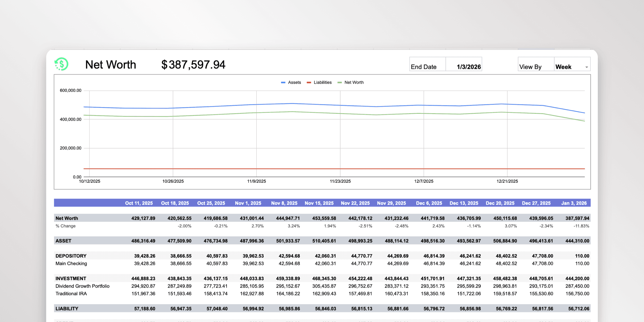644x322 pixels.
Task: Select the DEPOSITORY section row
Action: coord(71,256)
